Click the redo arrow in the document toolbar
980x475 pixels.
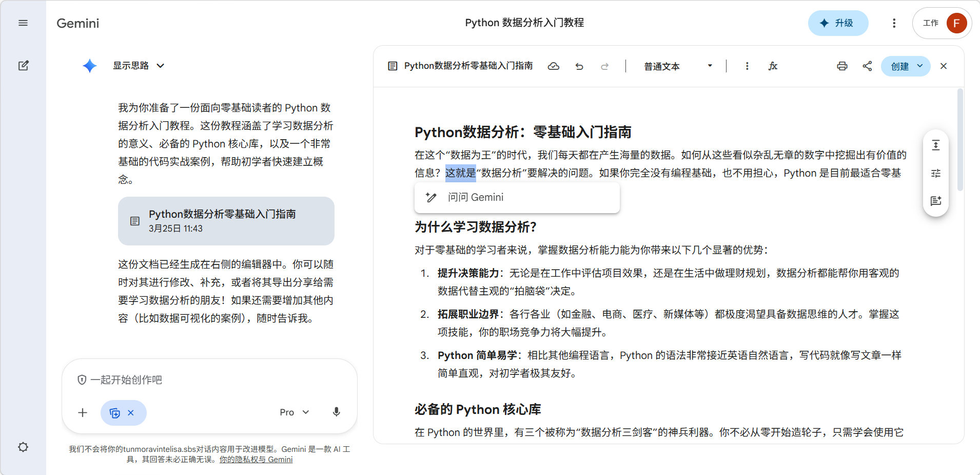(x=605, y=66)
